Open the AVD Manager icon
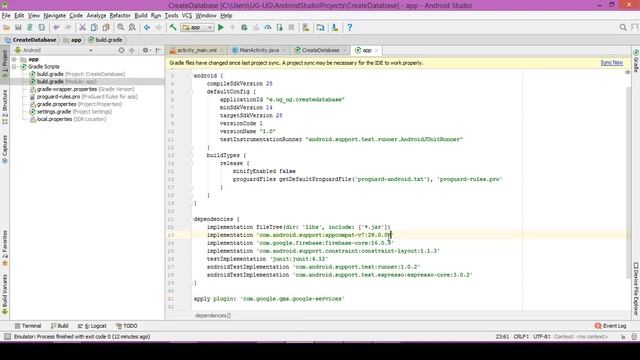This screenshot has height=360, width=640. (x=306, y=27)
